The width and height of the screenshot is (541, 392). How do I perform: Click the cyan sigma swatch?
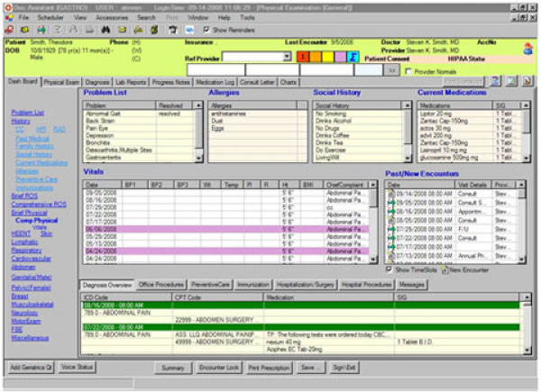(353, 57)
